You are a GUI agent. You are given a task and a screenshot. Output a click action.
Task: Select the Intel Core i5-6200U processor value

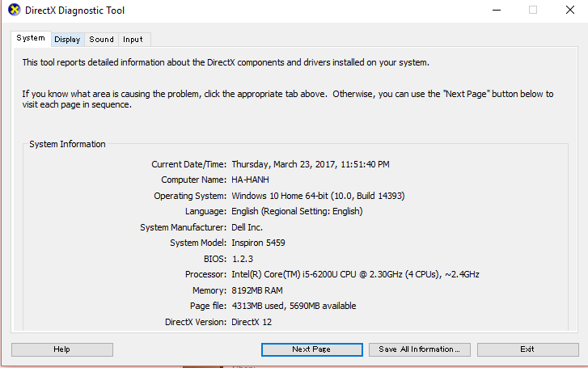coord(355,274)
